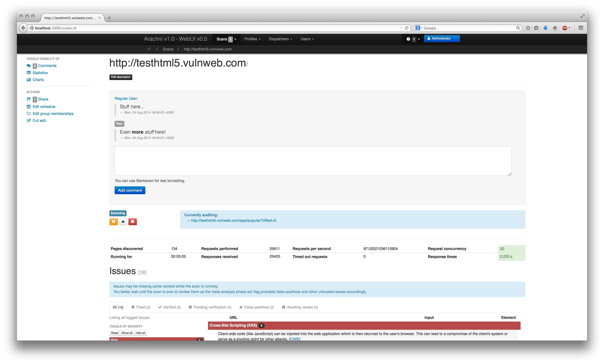The width and height of the screenshot is (604, 364).
Task: Switch to Pending verification [0] tab
Action: click(x=210, y=307)
